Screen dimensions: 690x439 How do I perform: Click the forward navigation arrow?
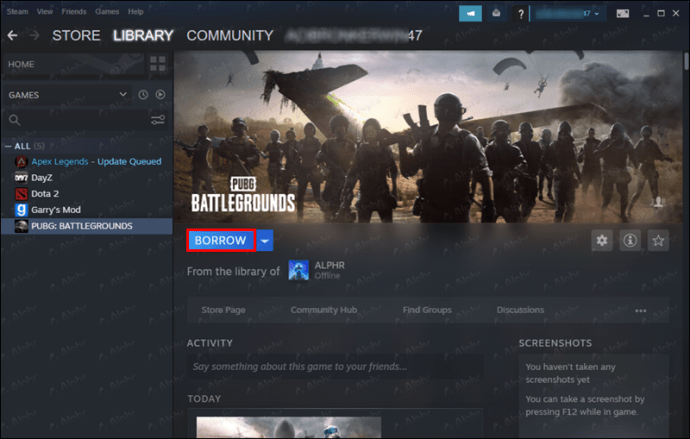coord(34,35)
